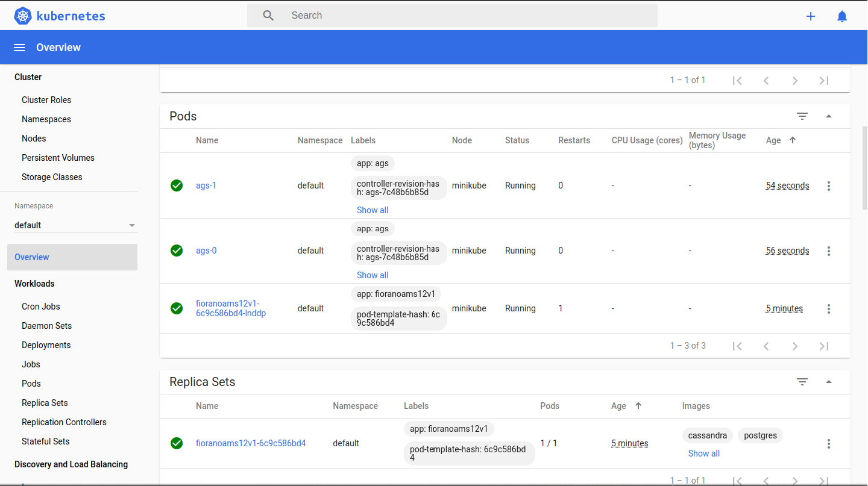
Task: Filter the Replica Sets list
Action: [802, 382]
